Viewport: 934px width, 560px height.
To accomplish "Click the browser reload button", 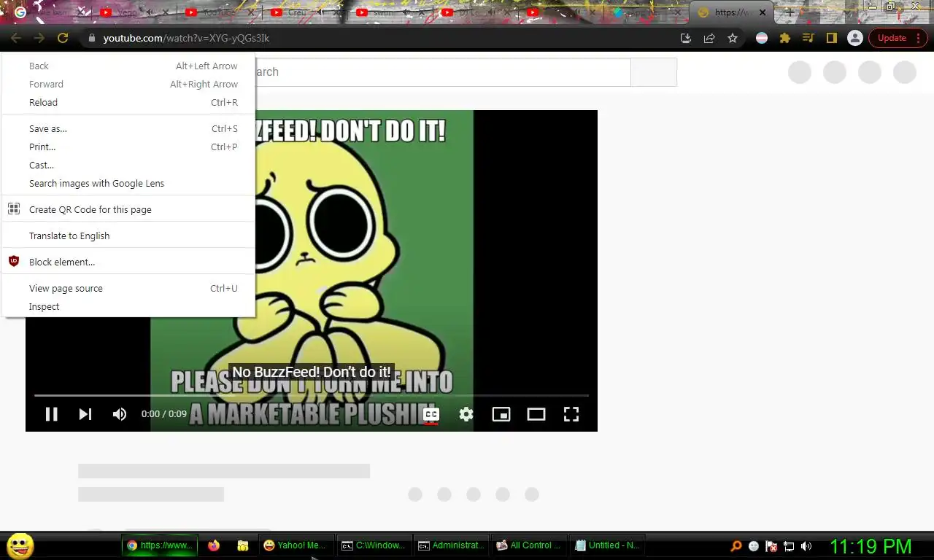I will (x=63, y=38).
